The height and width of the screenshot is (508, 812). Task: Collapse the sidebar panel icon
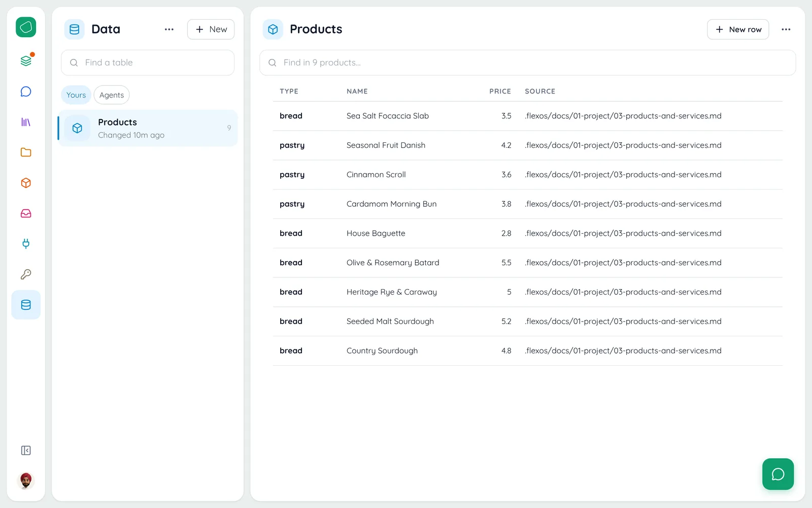pyautogui.click(x=26, y=451)
